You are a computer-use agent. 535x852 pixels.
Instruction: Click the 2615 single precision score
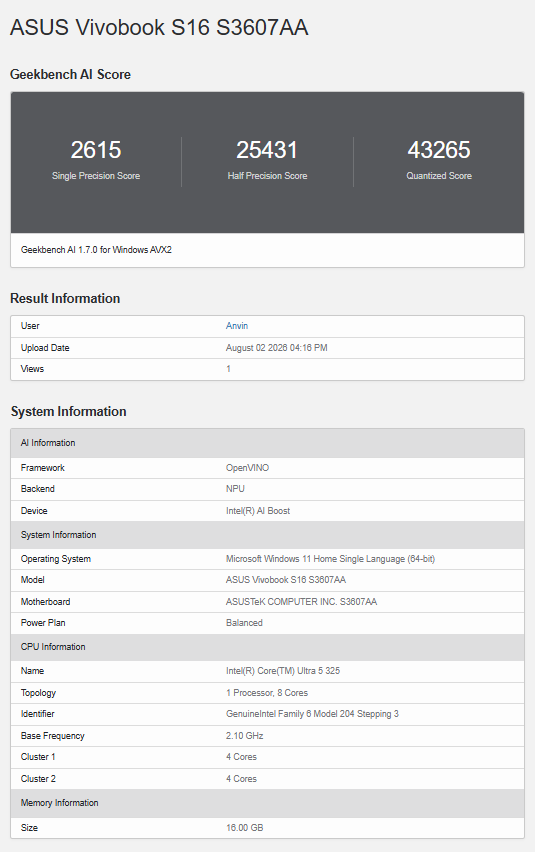(96, 150)
